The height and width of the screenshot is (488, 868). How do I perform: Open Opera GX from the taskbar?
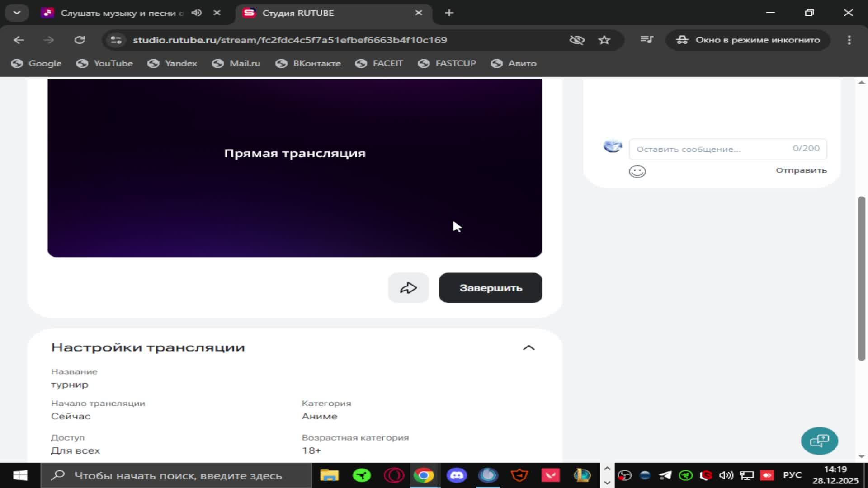[x=394, y=475]
